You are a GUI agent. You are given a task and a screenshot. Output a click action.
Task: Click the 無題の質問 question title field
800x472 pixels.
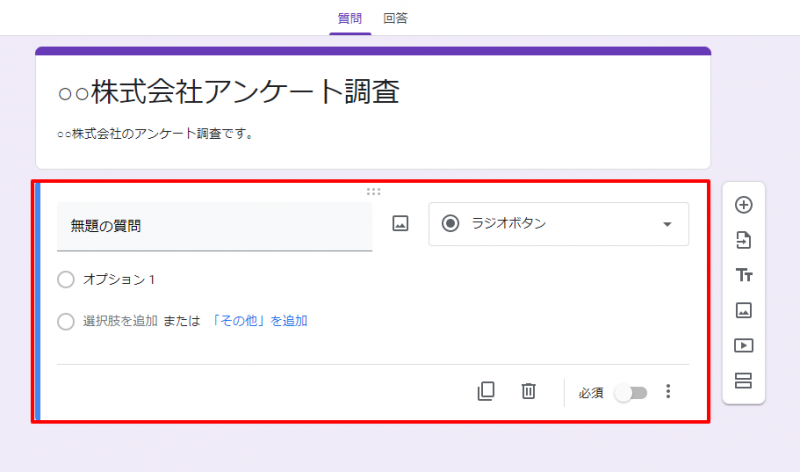[214, 226]
